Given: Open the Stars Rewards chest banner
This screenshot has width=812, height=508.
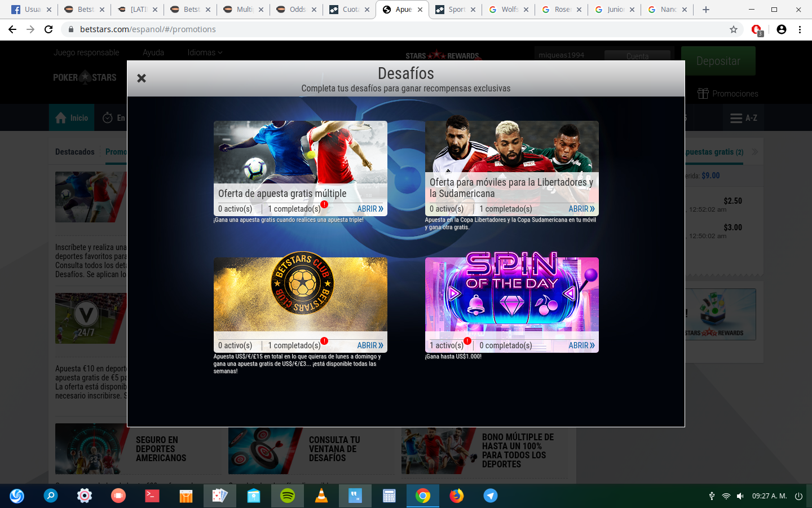Looking at the screenshot, I should pyautogui.click(x=720, y=314).
